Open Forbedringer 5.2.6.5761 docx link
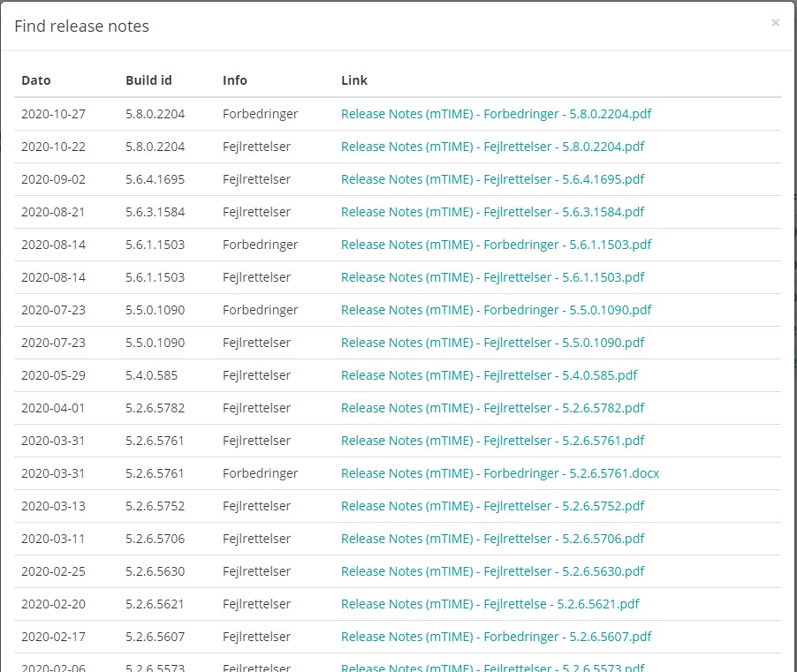This screenshot has width=797, height=672. coord(499,473)
